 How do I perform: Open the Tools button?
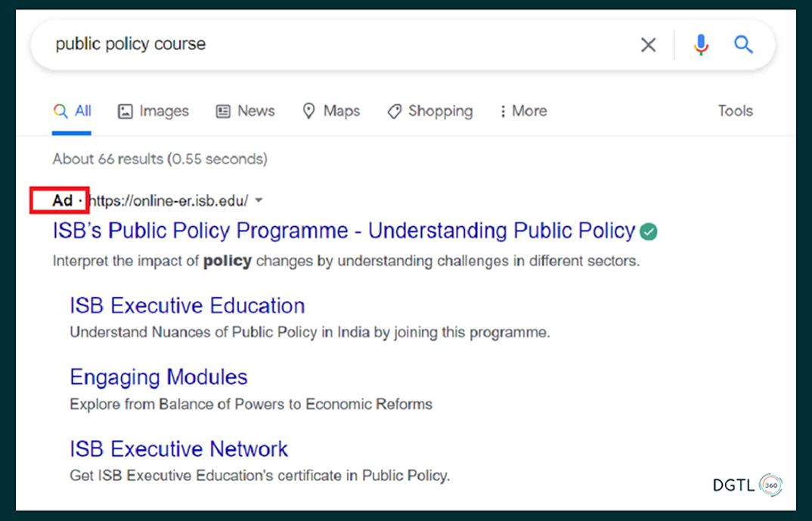coord(736,111)
